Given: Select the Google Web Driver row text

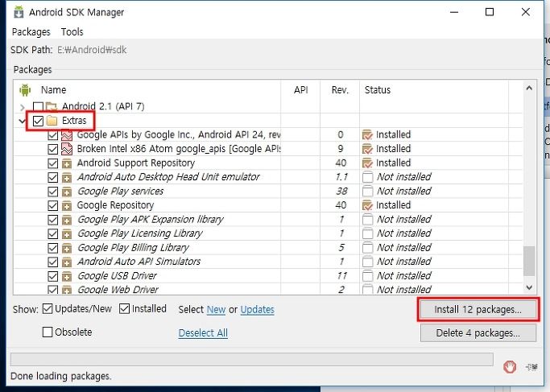Looking at the screenshot, I should pyautogui.click(x=118, y=290).
